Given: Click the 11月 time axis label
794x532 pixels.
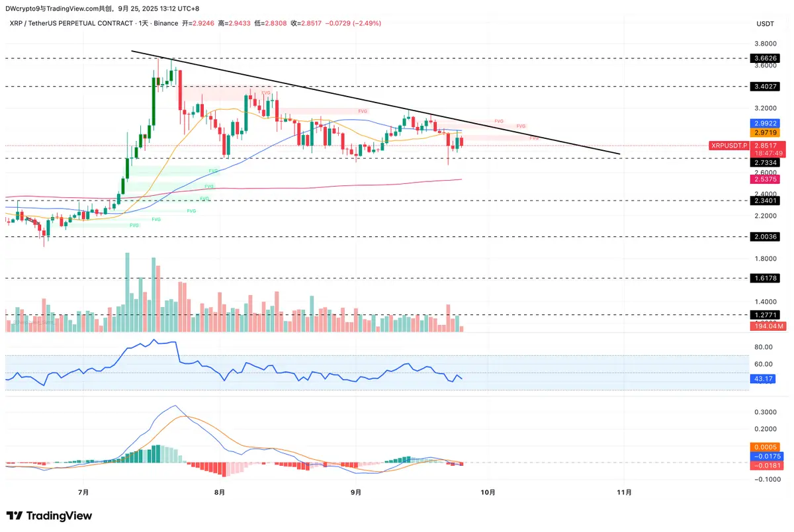Looking at the screenshot, I should point(624,492).
